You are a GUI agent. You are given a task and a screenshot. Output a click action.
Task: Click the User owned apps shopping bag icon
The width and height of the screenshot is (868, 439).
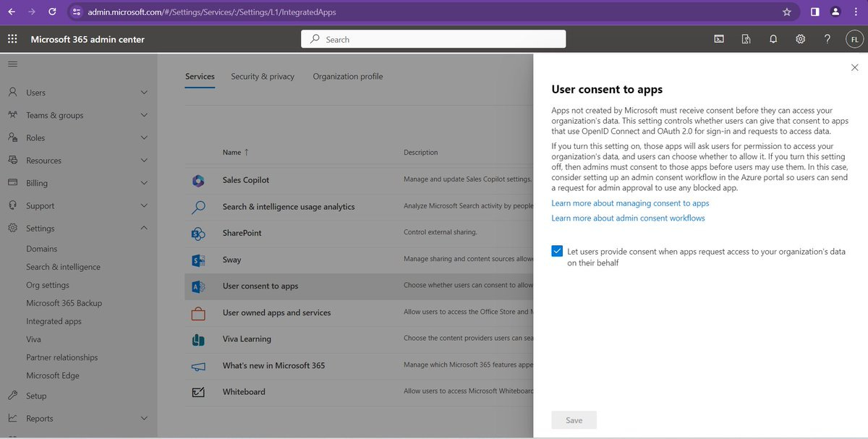(197, 312)
